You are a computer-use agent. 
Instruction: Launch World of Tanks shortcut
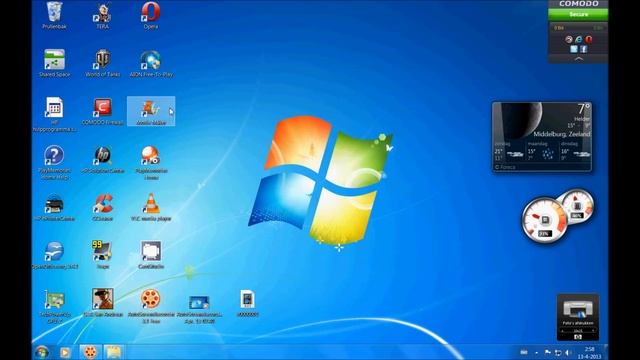coord(102,63)
